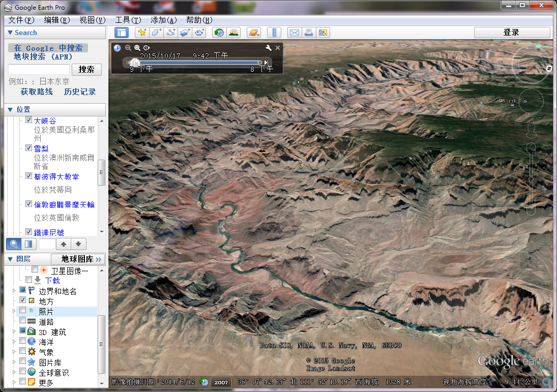Click the search magnifier icon in Places
The width and height of the screenshot is (557, 392).
point(14,244)
